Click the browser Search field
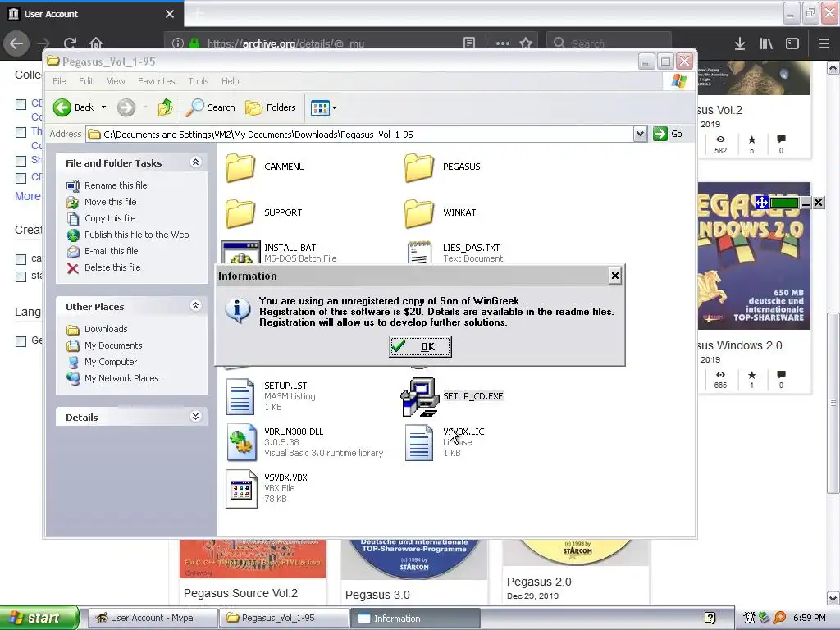 [x=609, y=43]
